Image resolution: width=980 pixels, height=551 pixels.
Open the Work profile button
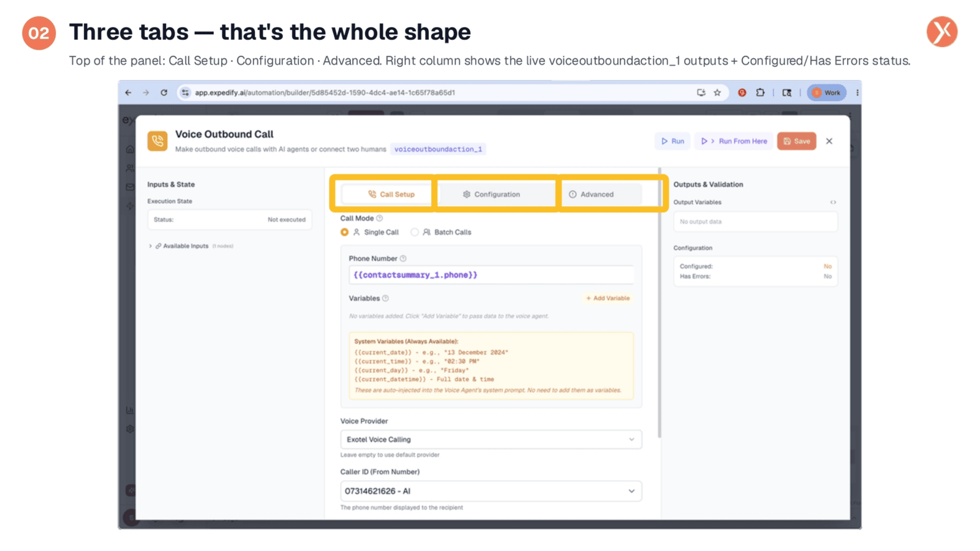(x=826, y=92)
